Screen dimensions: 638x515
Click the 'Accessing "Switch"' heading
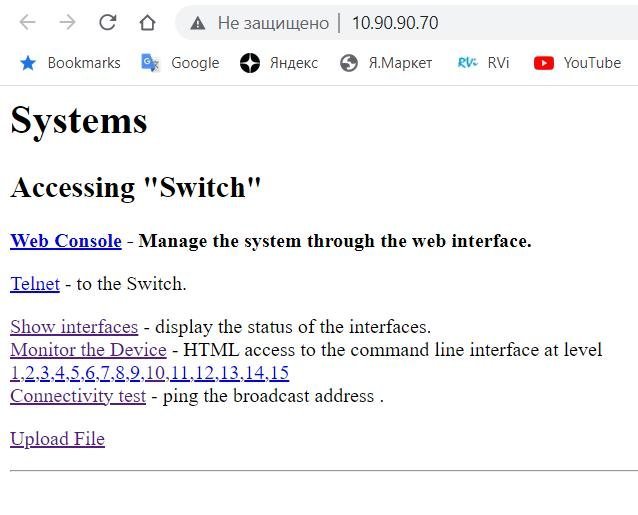[135, 188]
